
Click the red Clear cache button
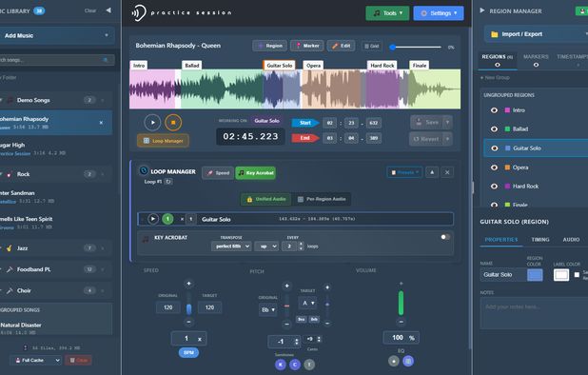tap(78, 360)
